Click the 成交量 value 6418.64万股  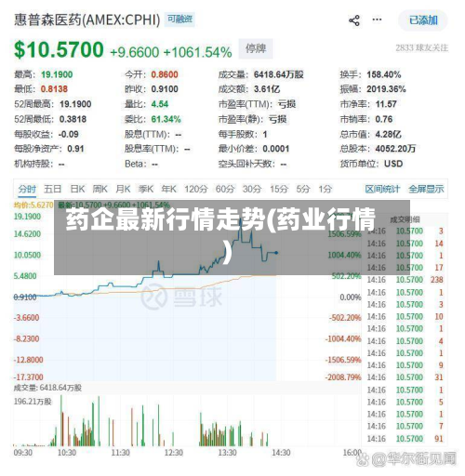(x=278, y=74)
